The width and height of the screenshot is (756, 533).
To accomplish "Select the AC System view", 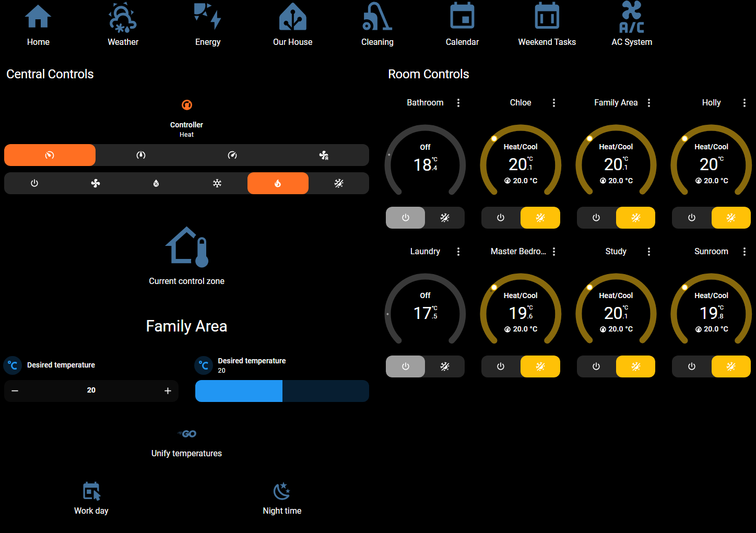I will point(632,25).
